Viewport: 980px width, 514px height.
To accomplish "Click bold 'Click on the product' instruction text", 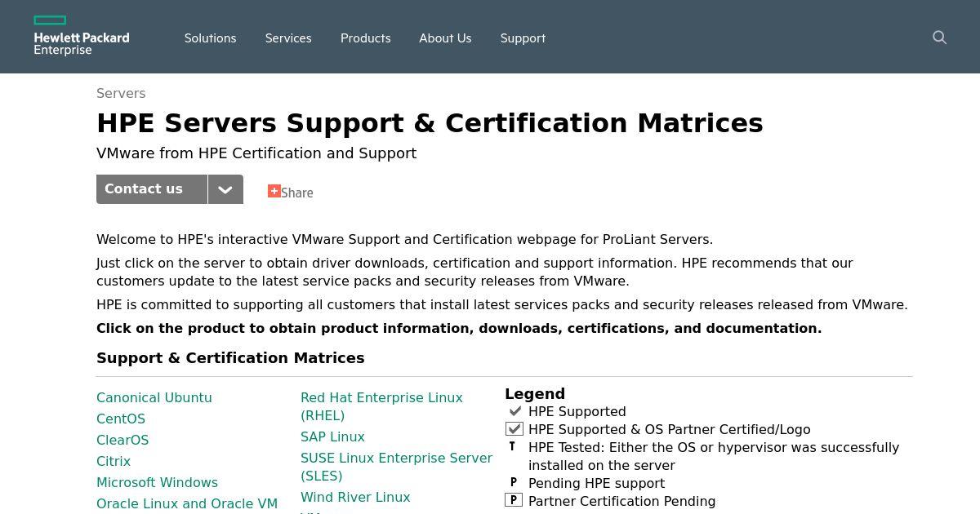I will click(459, 328).
